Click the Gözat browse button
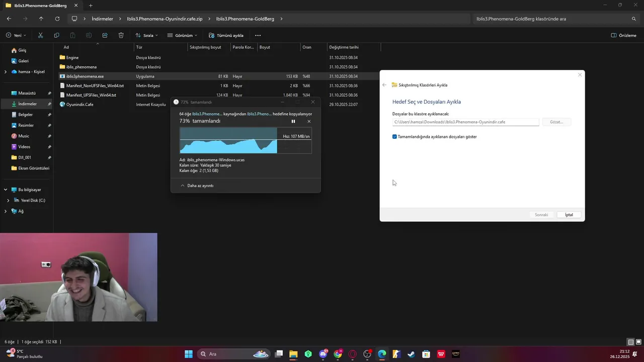Screen dimensions: 644x362 (x=556, y=122)
